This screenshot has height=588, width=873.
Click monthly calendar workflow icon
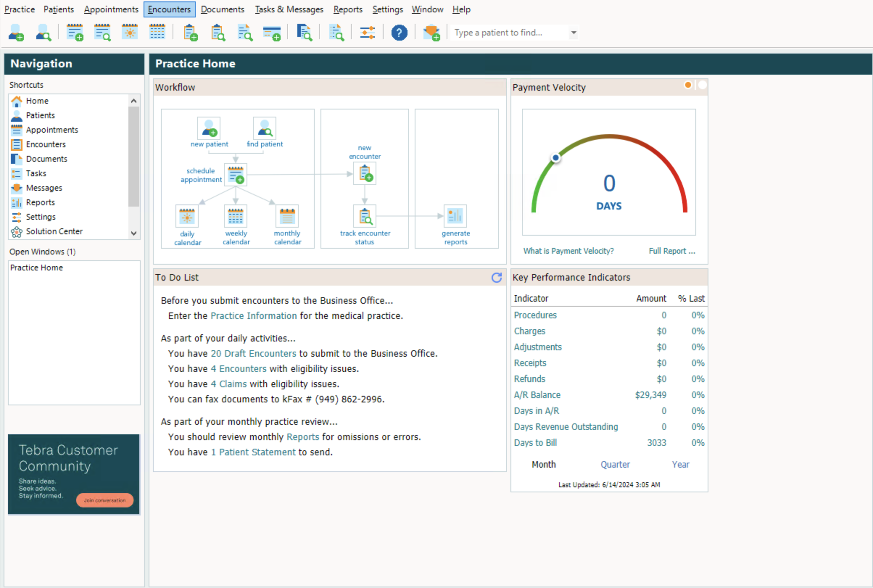tap(287, 216)
